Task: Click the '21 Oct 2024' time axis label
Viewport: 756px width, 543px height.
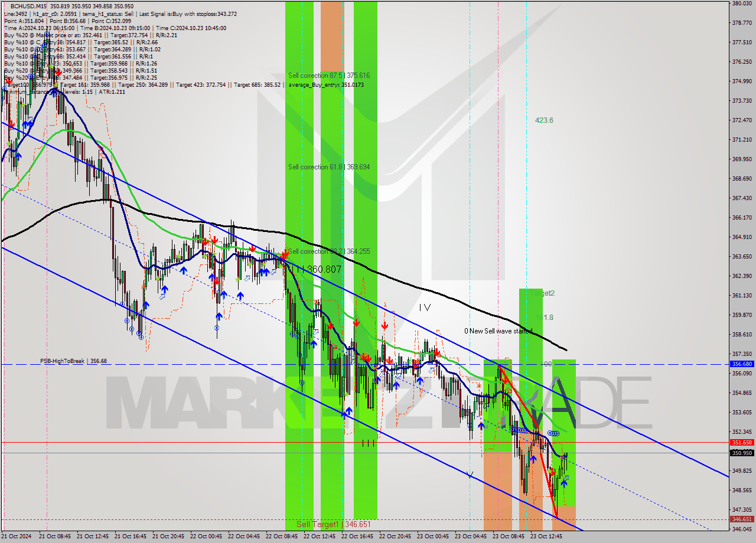Action: [17, 537]
